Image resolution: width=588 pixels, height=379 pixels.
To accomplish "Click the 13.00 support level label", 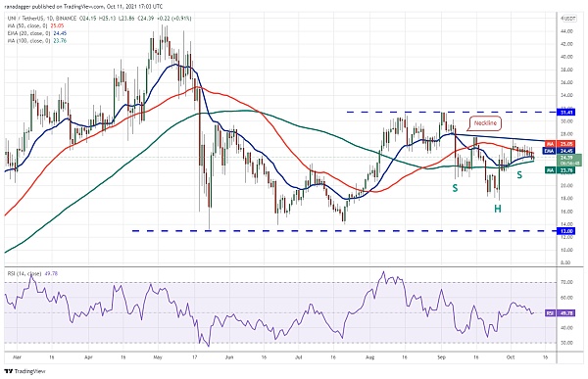I will pos(567,231).
